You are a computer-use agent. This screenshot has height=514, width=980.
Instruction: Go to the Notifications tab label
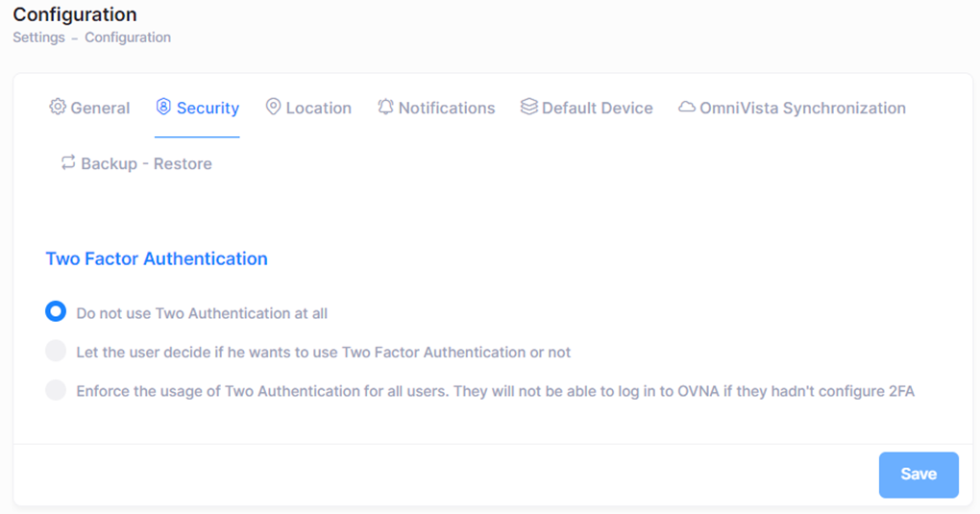(x=447, y=108)
